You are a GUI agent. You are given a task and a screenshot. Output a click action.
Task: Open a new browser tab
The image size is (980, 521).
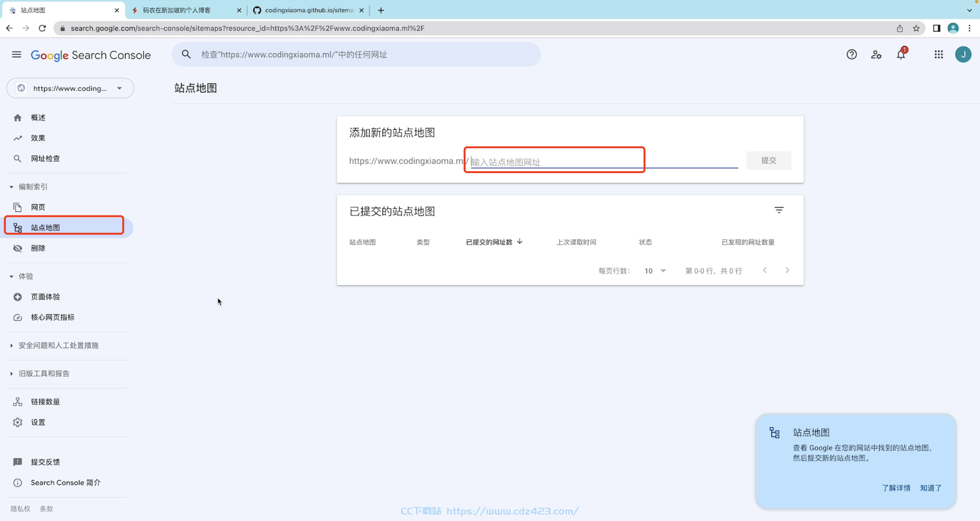tap(381, 10)
